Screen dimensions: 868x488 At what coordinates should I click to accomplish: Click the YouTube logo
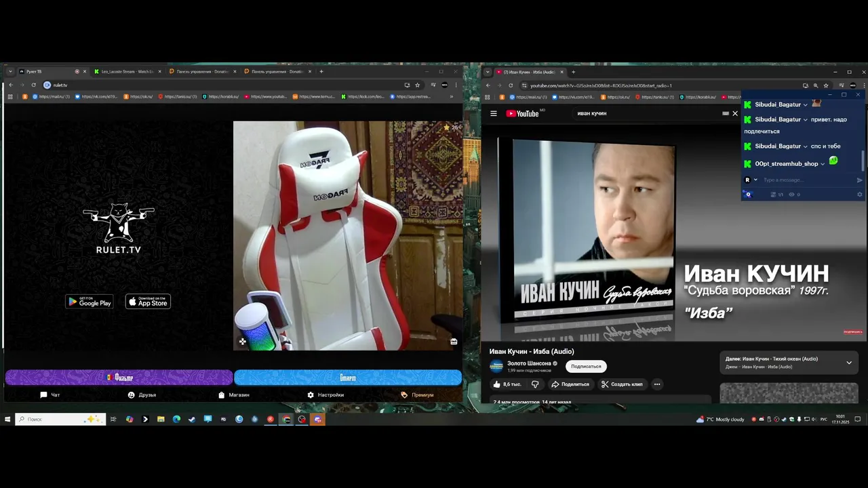point(523,113)
